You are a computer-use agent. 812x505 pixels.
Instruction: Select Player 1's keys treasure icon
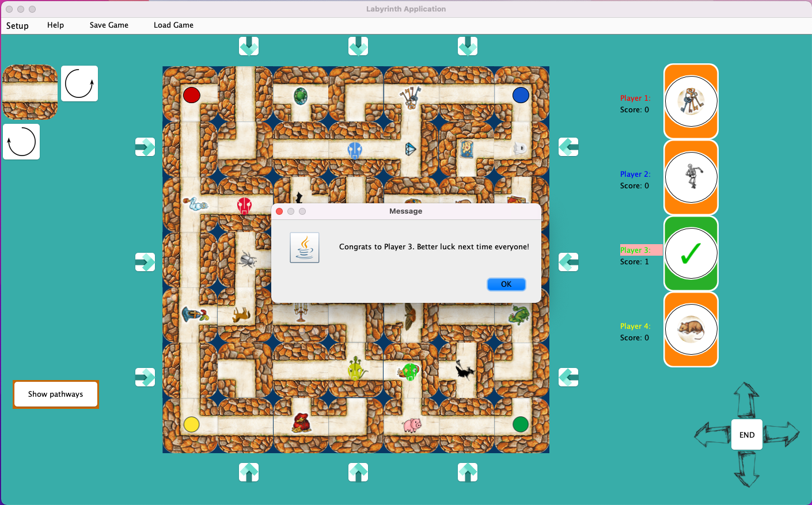pyautogui.click(x=691, y=101)
